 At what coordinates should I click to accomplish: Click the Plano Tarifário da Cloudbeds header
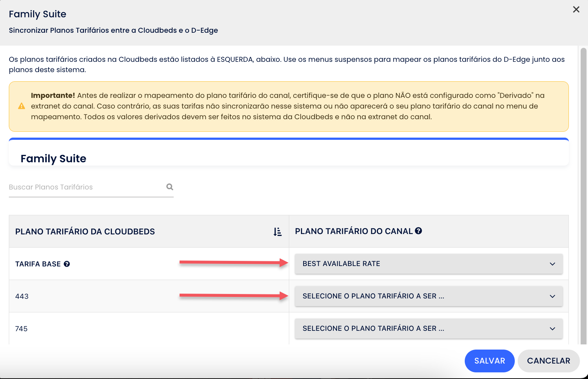pos(85,232)
